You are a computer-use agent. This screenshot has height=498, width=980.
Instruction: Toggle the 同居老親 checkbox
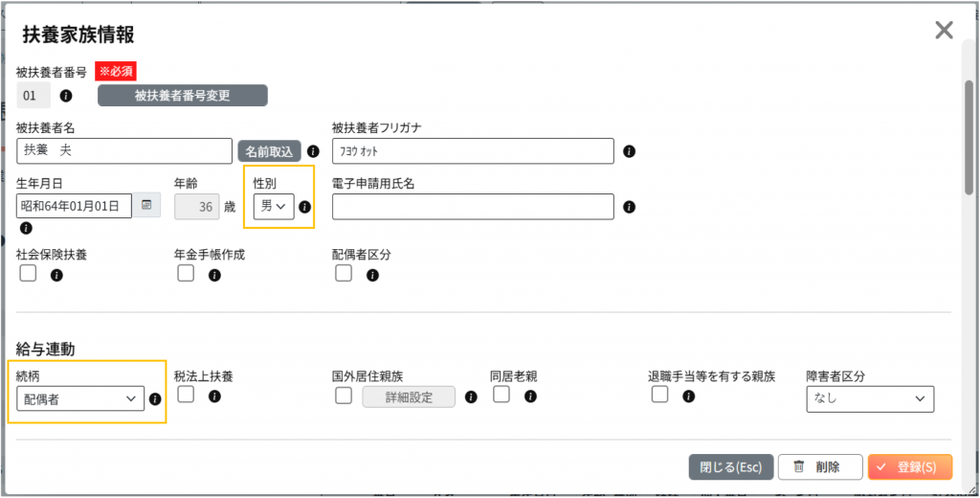click(501, 395)
